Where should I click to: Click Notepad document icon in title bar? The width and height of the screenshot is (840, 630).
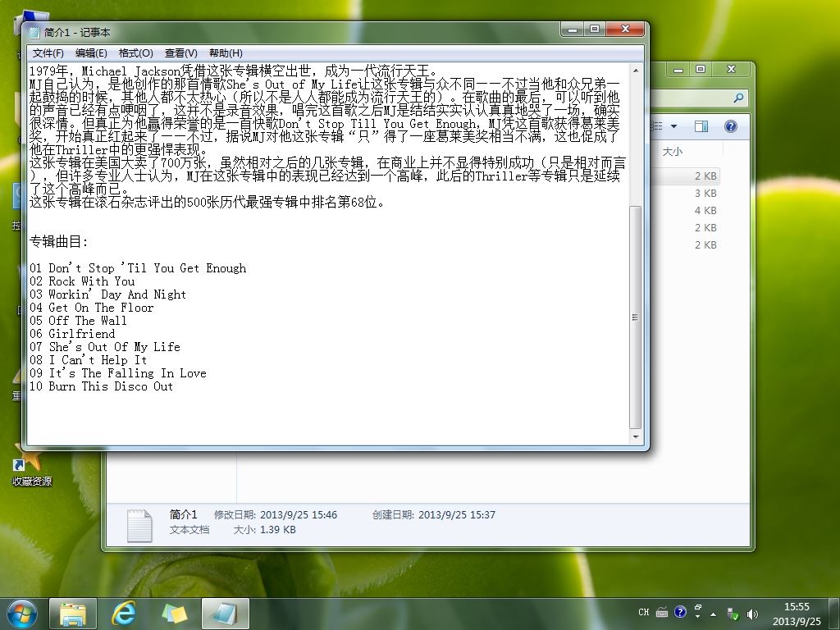[34, 32]
